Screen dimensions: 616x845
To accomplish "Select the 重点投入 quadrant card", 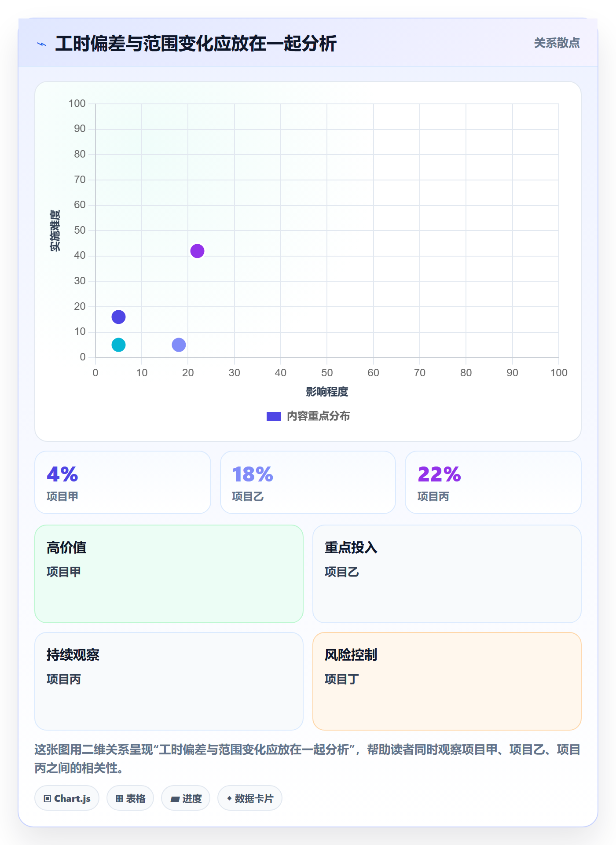I will 447,574.
